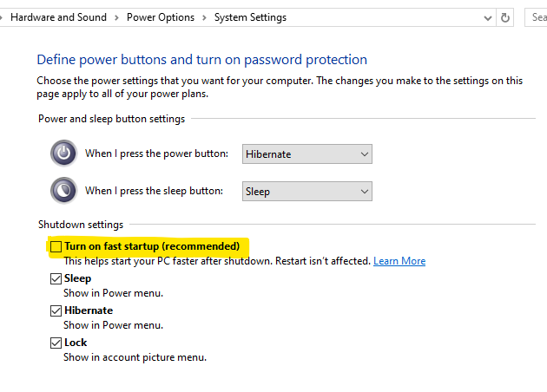Click the Lock checkbox label text
This screenshot has height=392, width=547.
[76, 343]
